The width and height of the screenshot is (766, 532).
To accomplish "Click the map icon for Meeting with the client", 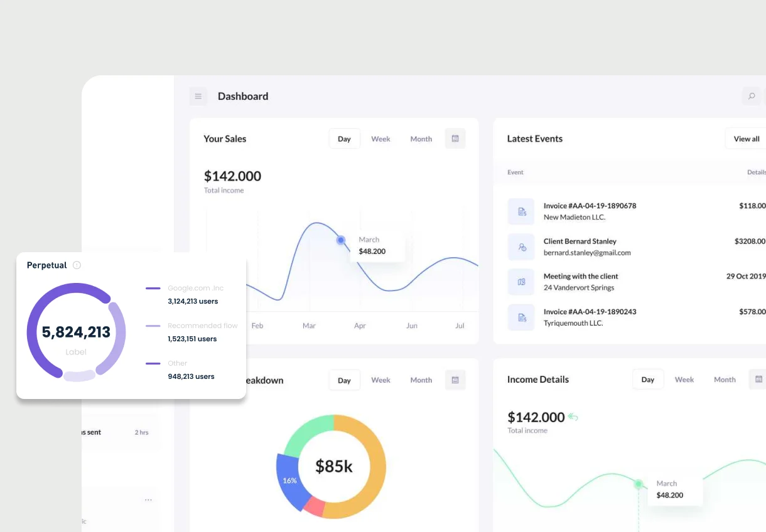I will 521,282.
